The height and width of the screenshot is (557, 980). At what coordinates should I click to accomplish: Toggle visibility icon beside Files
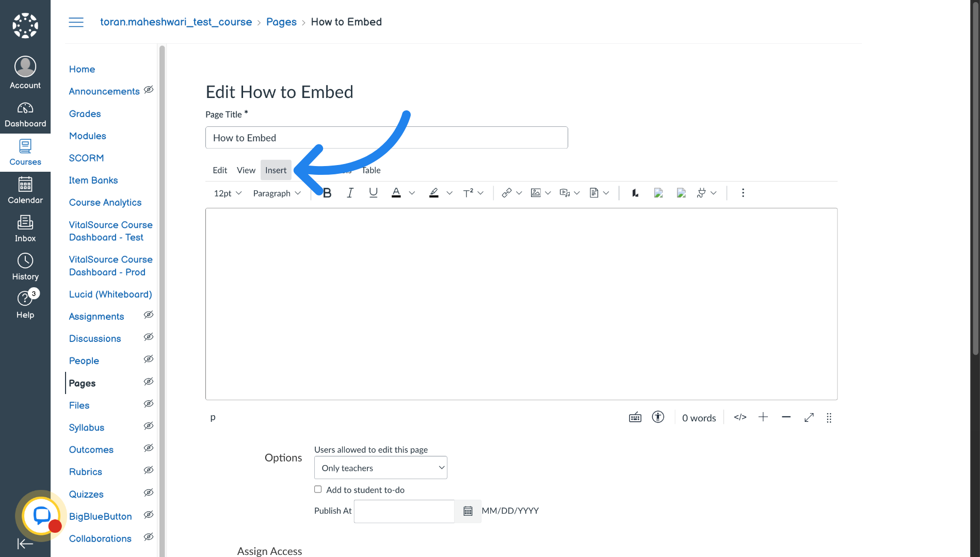[149, 404]
